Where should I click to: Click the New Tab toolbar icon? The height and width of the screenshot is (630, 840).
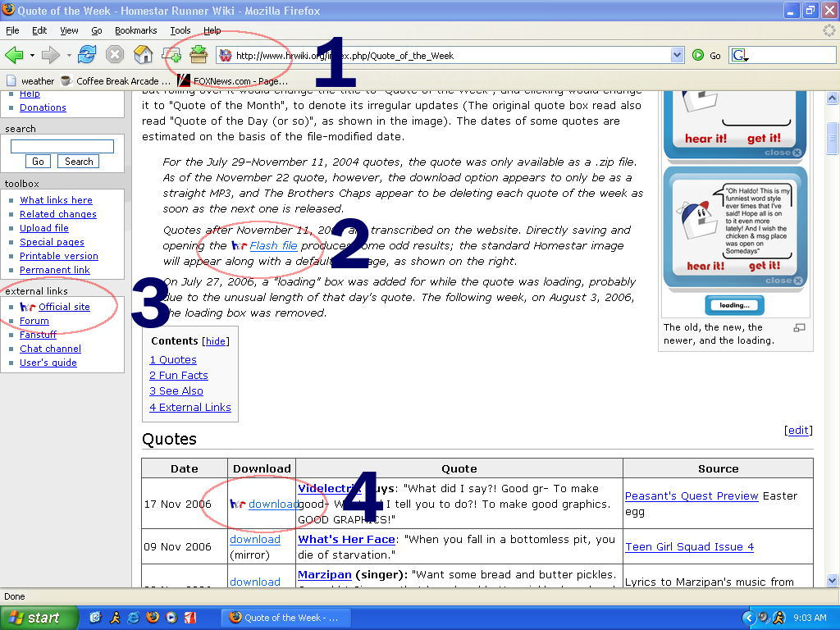(172, 55)
